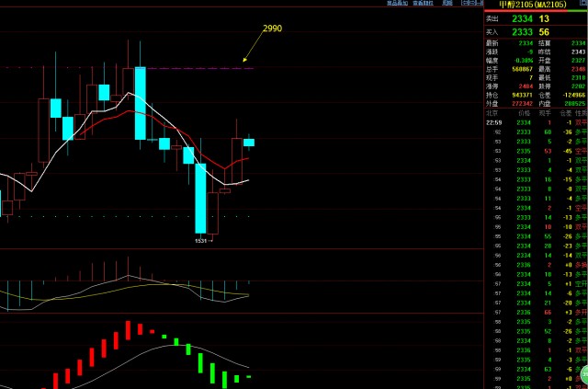Screen dimensions: 588x389
Task: Open the 周期 period menu
Action: click(447, 4)
